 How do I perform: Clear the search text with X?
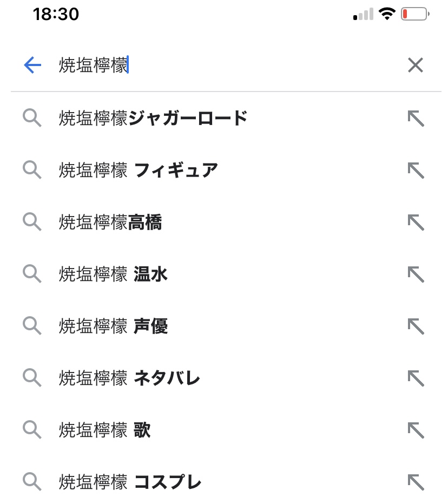[415, 66]
